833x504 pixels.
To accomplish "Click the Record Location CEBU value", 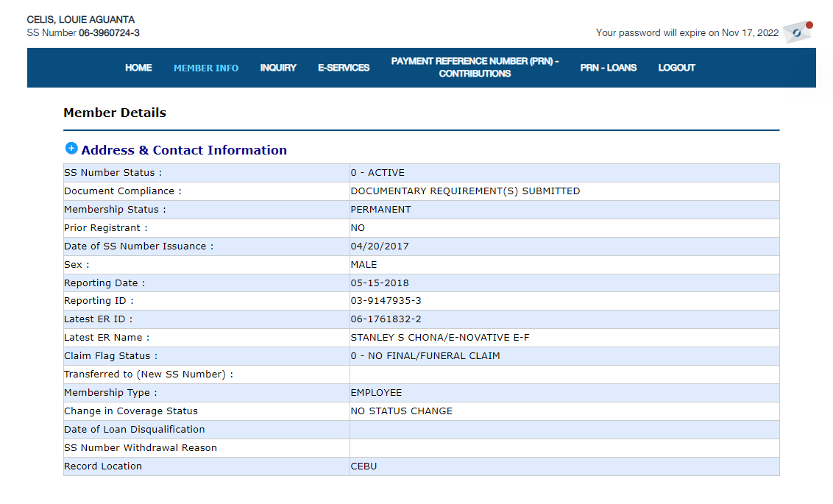I will (364, 466).
